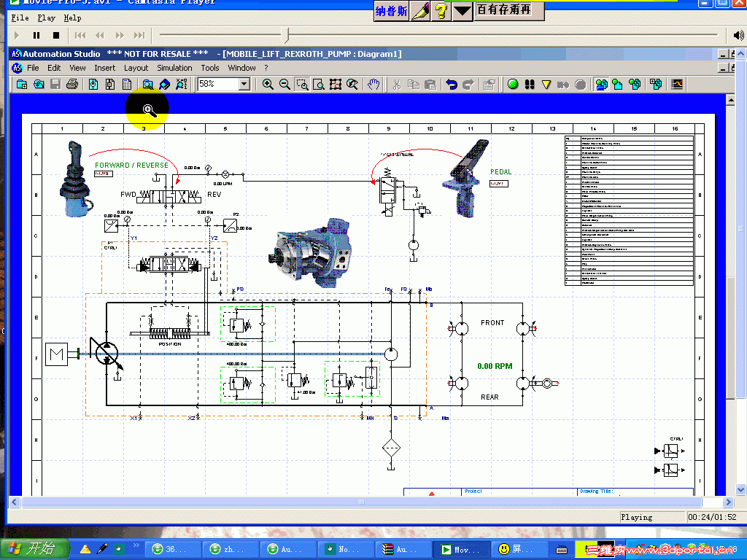Start simulation with the green circle button

[x=513, y=85]
